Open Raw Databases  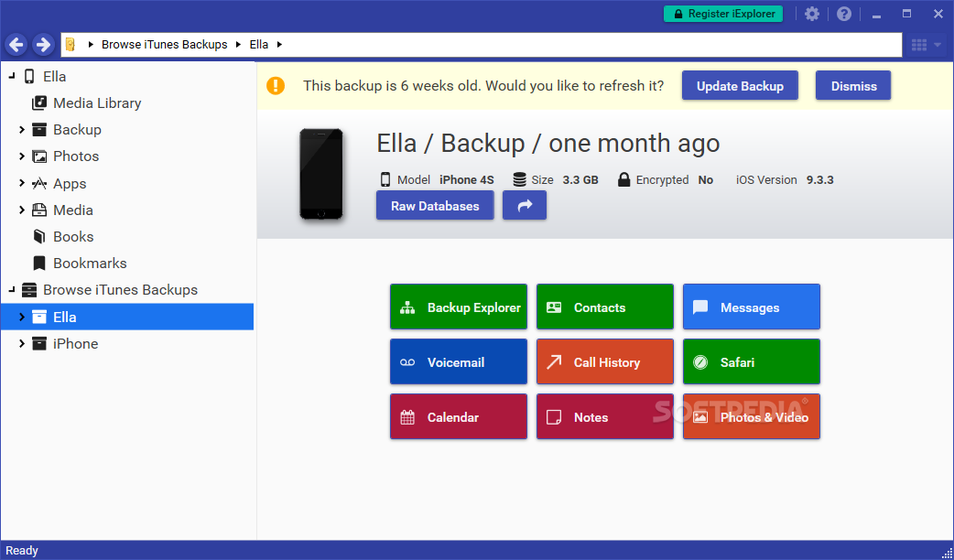[435, 206]
